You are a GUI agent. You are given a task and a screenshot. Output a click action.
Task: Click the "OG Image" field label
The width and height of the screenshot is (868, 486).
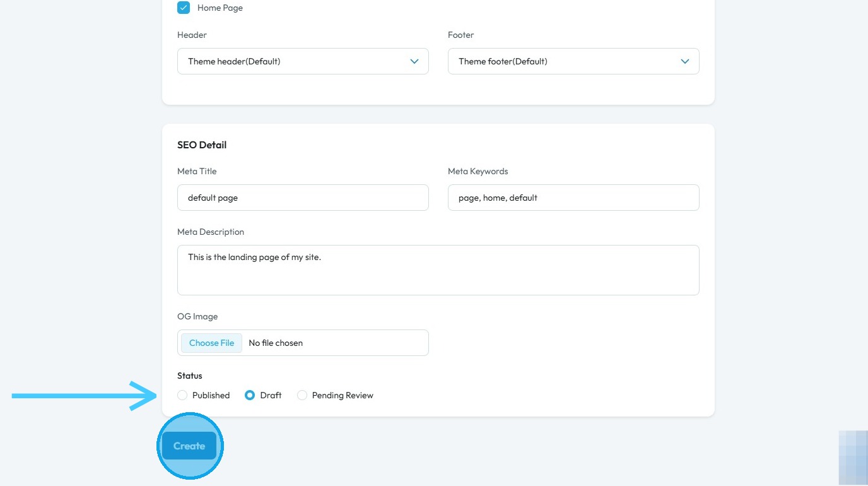tap(197, 316)
